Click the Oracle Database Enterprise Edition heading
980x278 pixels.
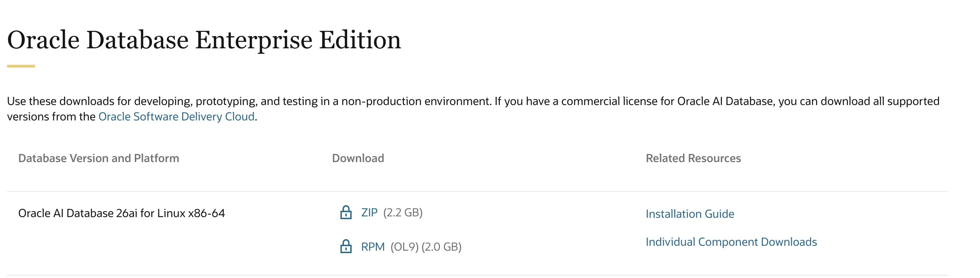pyautogui.click(x=204, y=40)
